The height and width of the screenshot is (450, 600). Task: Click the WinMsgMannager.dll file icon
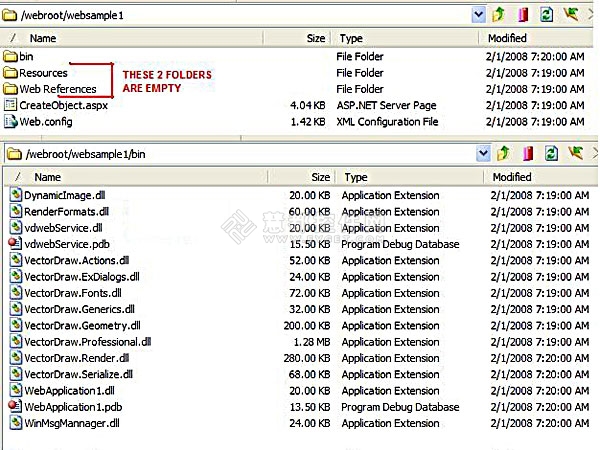tap(15, 423)
